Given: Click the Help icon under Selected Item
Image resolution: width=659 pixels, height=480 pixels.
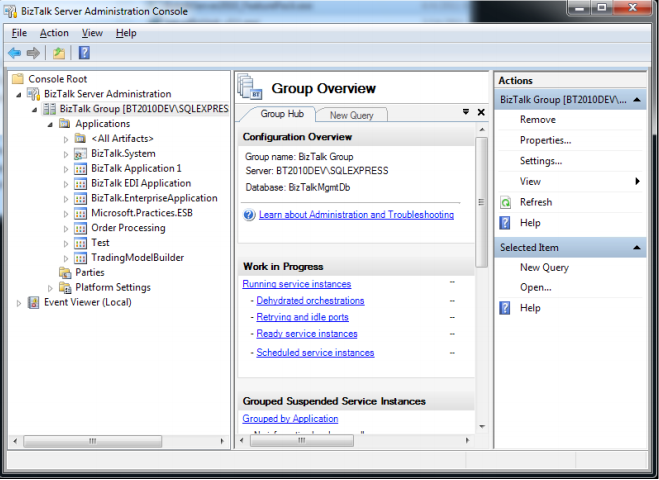Looking at the screenshot, I should coord(505,308).
